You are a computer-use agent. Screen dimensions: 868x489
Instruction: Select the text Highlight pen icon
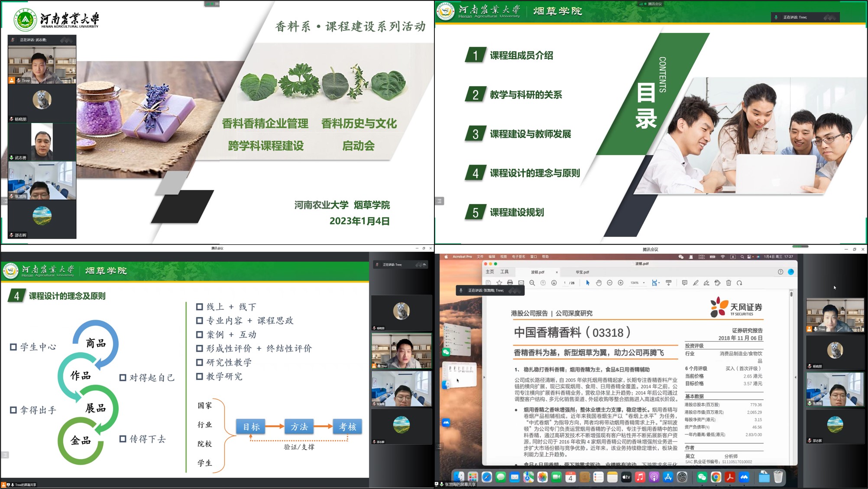696,282
